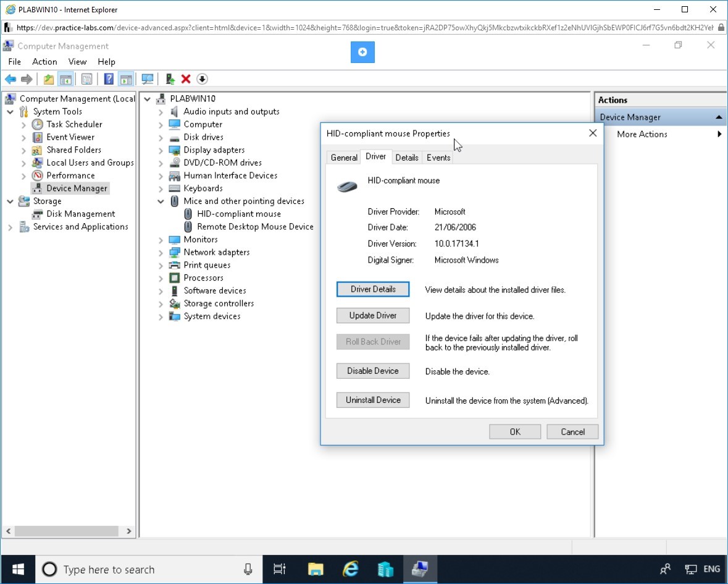Select Disk Management under Storage
This screenshot has height=584, width=728.
pos(81,214)
